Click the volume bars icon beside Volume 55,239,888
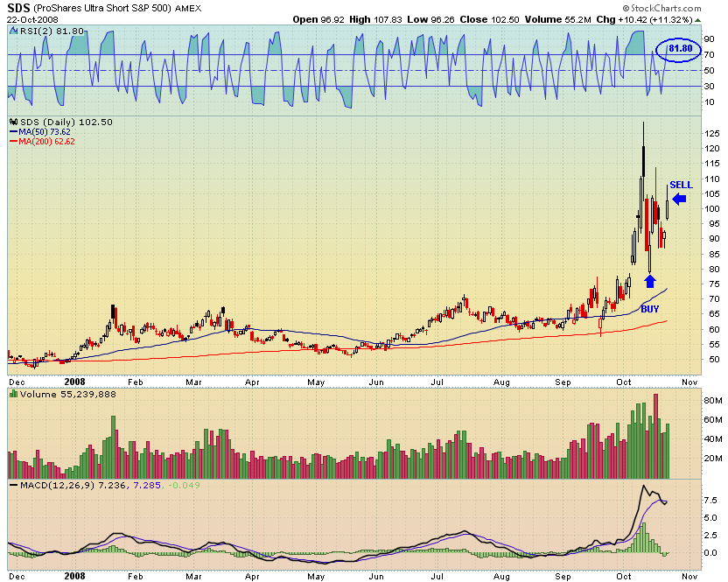728x582 pixels. click(14, 394)
